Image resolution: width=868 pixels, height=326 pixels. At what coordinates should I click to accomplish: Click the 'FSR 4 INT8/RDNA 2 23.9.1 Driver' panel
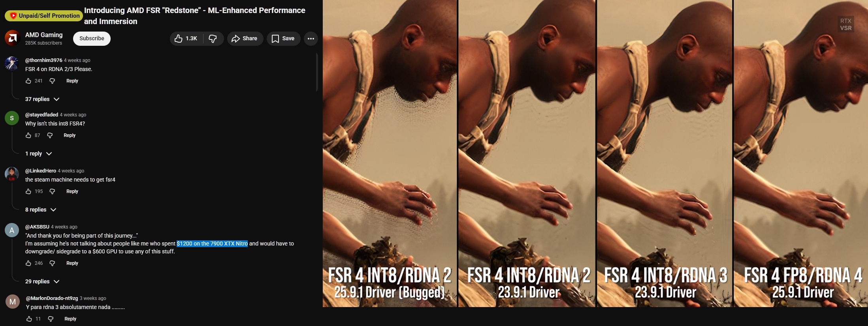(527, 154)
